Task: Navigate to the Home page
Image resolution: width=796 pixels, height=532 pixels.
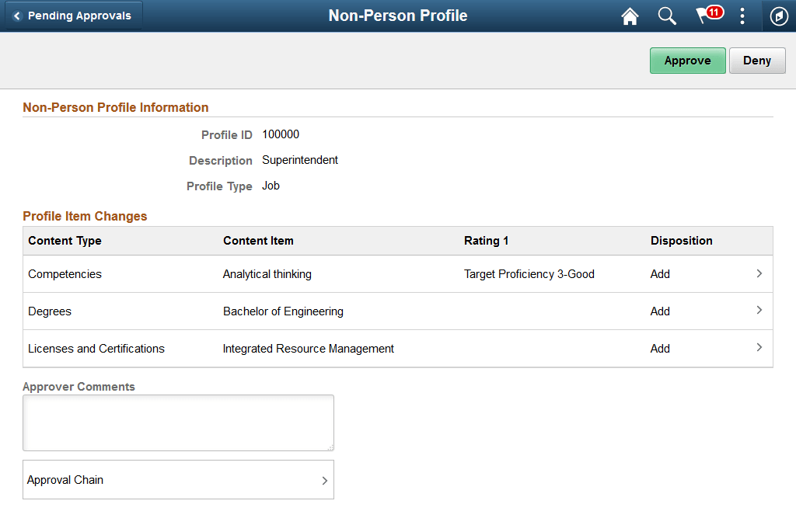Action: (630, 16)
